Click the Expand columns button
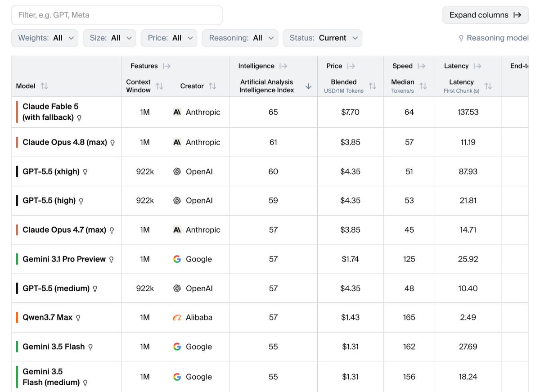 [x=486, y=15]
